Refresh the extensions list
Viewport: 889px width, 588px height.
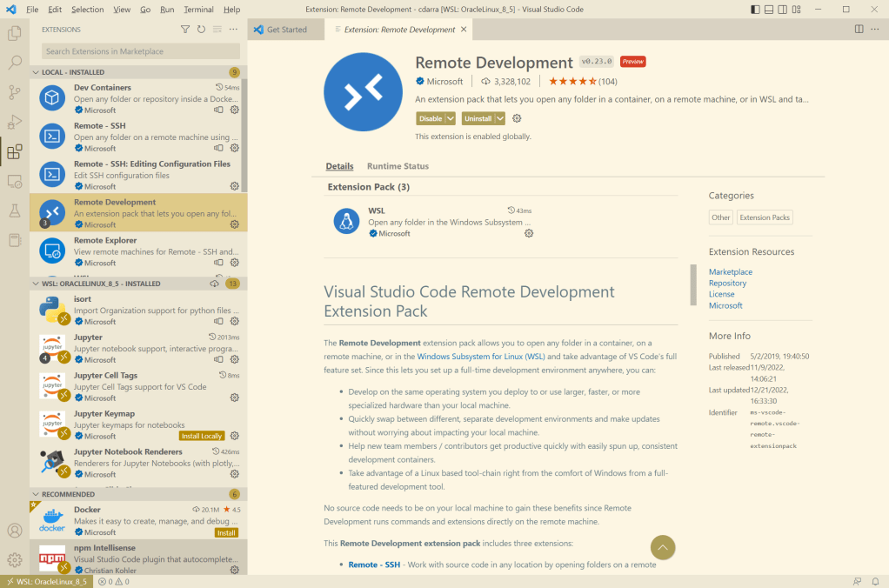[x=201, y=30]
